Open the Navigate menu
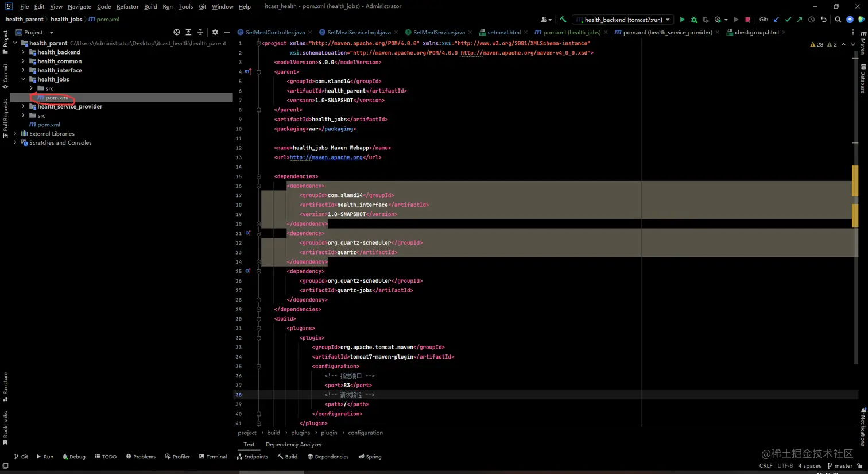 79,6
